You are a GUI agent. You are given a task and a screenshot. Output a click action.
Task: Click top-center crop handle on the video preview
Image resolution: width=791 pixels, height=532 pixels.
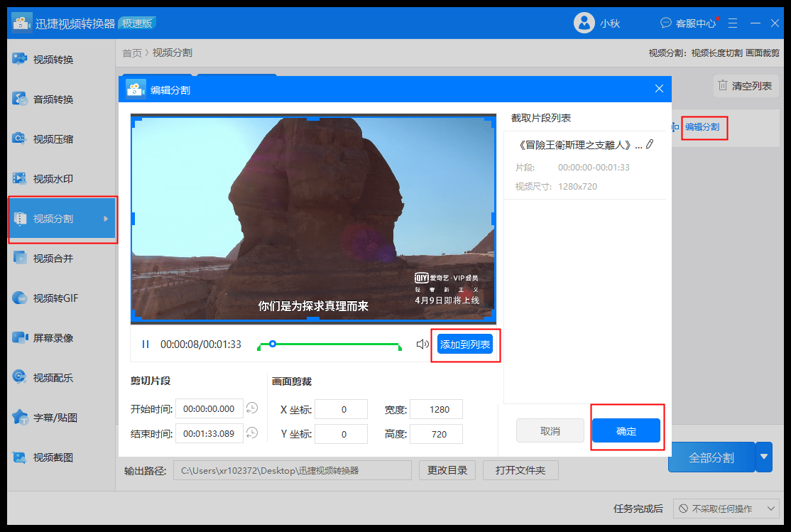313,119
